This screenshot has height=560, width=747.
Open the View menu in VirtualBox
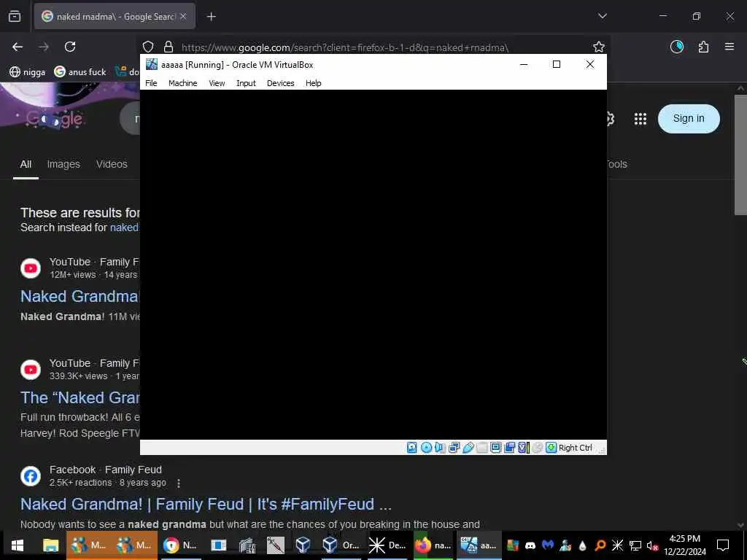(x=217, y=83)
